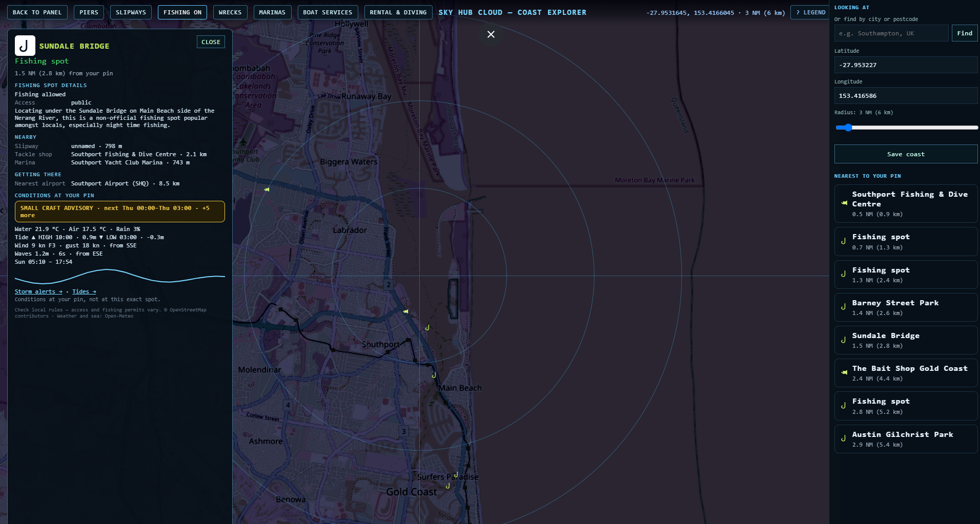Screen dimensions: 980x524
Task: Click the lower fishing hook marker at Surfers Paradise
Action: (447, 486)
